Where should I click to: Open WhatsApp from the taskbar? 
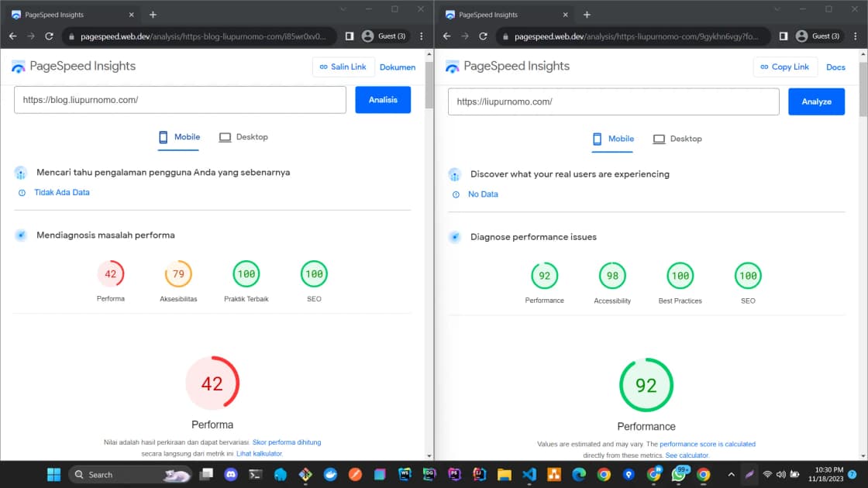[x=679, y=475]
